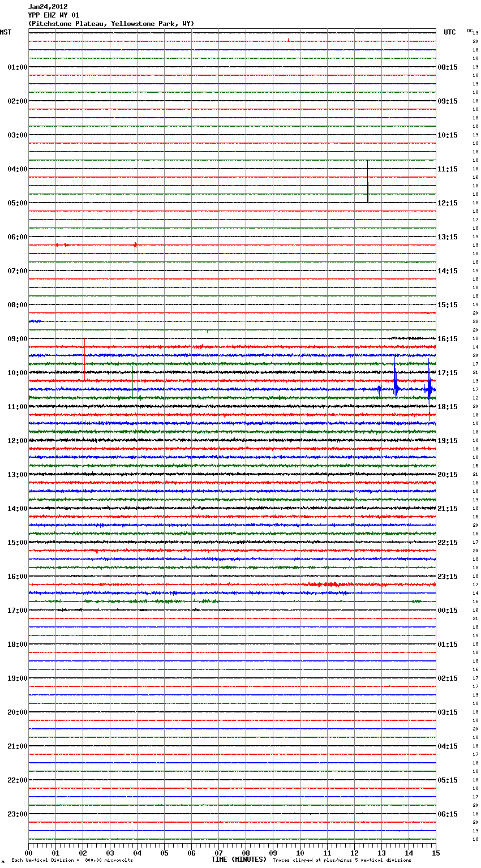
Task: Click the 10:15 UTC time label
Action: point(448,135)
